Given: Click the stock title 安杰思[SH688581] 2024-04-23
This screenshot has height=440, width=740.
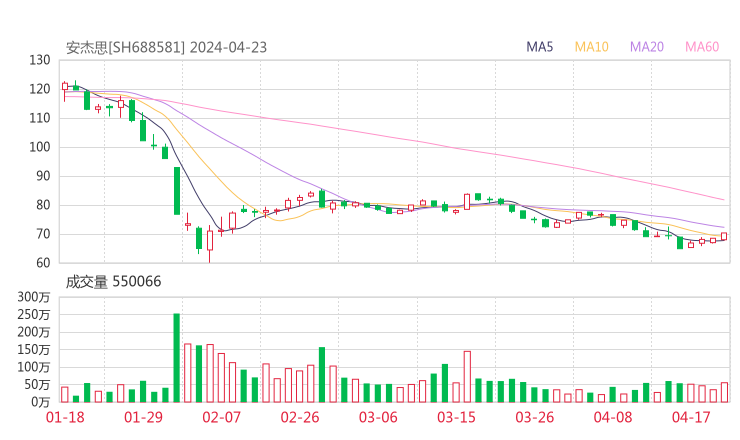Looking at the screenshot, I should click(166, 47).
